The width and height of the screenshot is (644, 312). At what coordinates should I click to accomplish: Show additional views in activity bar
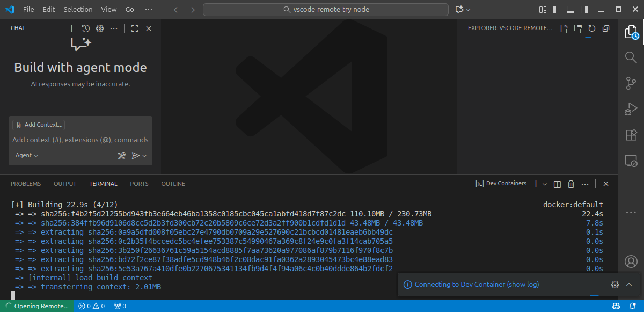click(631, 212)
